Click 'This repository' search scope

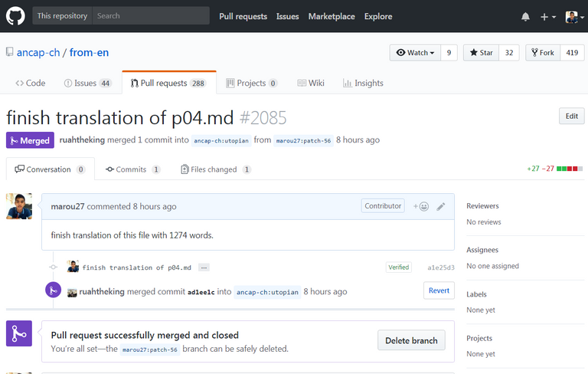click(62, 16)
